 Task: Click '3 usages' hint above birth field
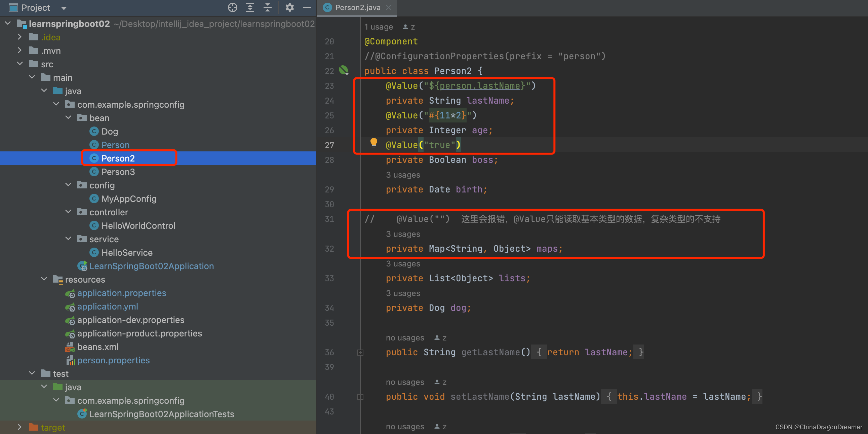(403, 175)
